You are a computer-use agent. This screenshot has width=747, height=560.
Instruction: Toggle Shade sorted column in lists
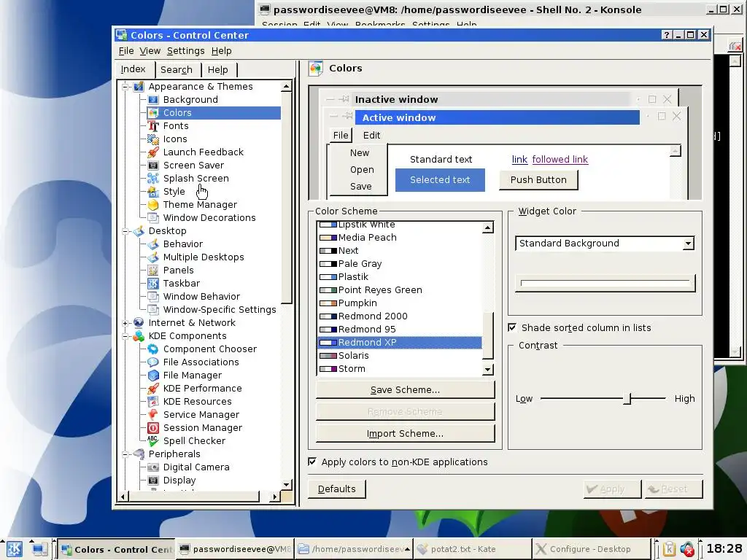(x=512, y=327)
